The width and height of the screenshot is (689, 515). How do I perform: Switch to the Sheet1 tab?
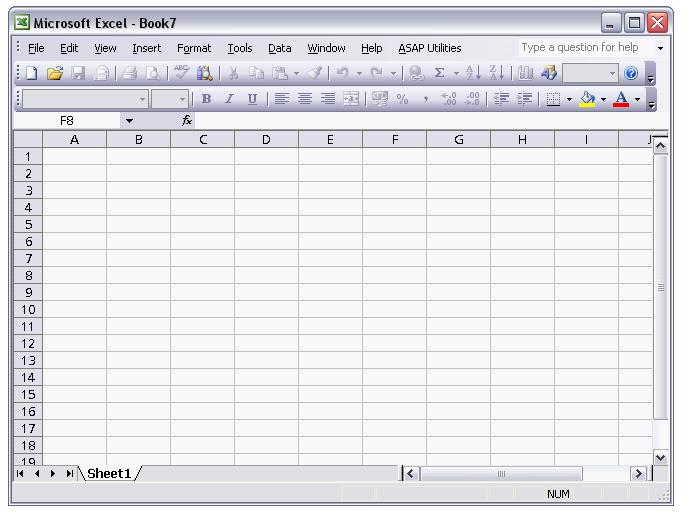click(x=109, y=473)
